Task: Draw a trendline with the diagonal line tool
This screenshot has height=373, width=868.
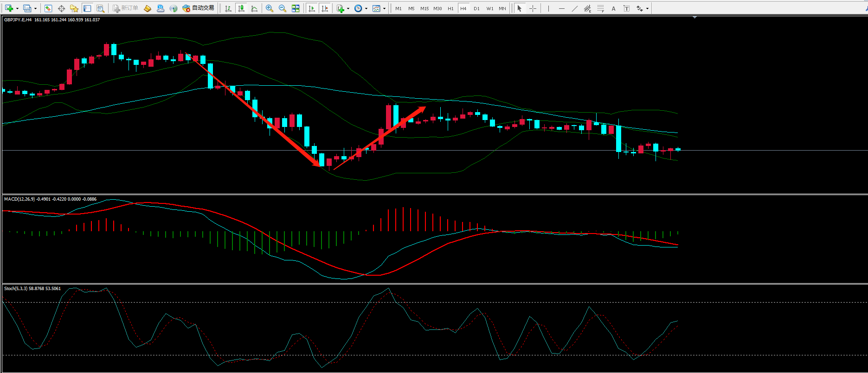Action: click(574, 8)
